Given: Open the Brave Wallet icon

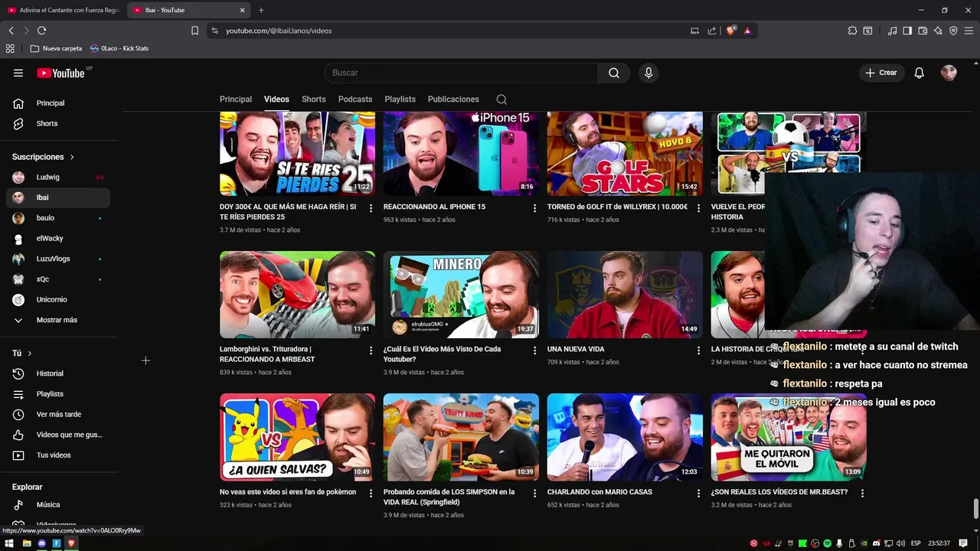Looking at the screenshot, I should 923,31.
